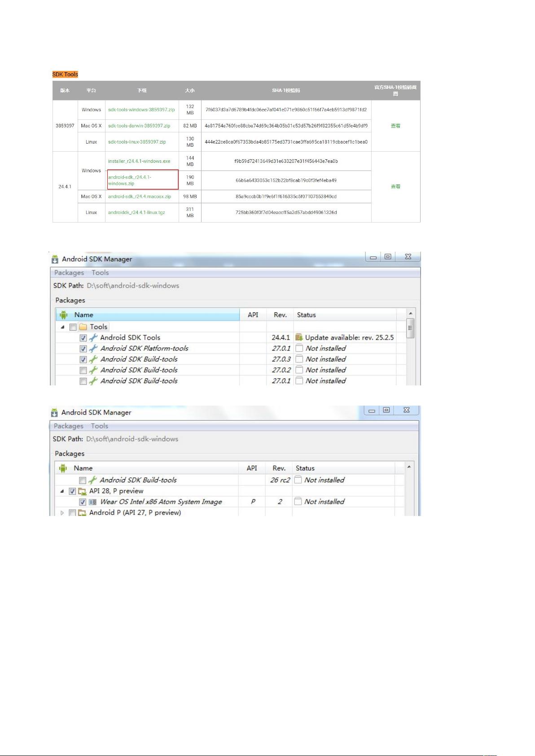This screenshot has height=756, width=535.
Task: Click the wrench icon for Build-tools rev 27.0.1
Action: (x=93, y=381)
